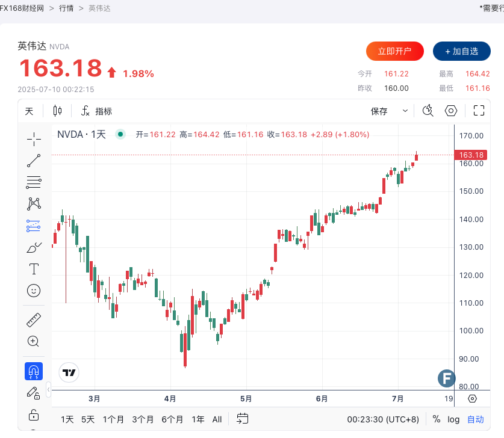Toggle magnet mode

(x=34, y=372)
